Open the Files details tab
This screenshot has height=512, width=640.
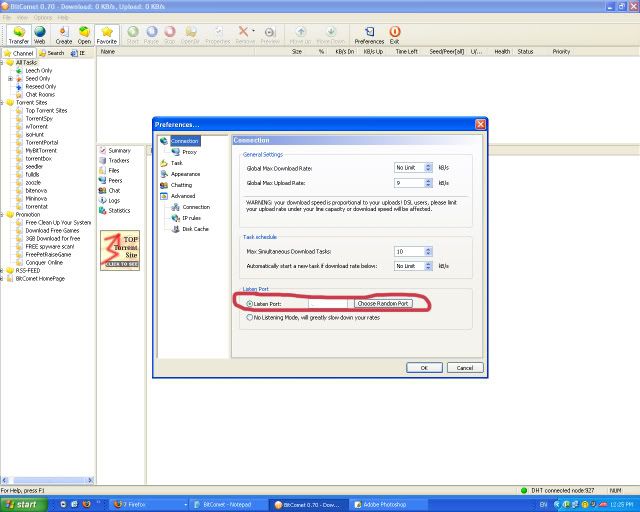(109, 171)
